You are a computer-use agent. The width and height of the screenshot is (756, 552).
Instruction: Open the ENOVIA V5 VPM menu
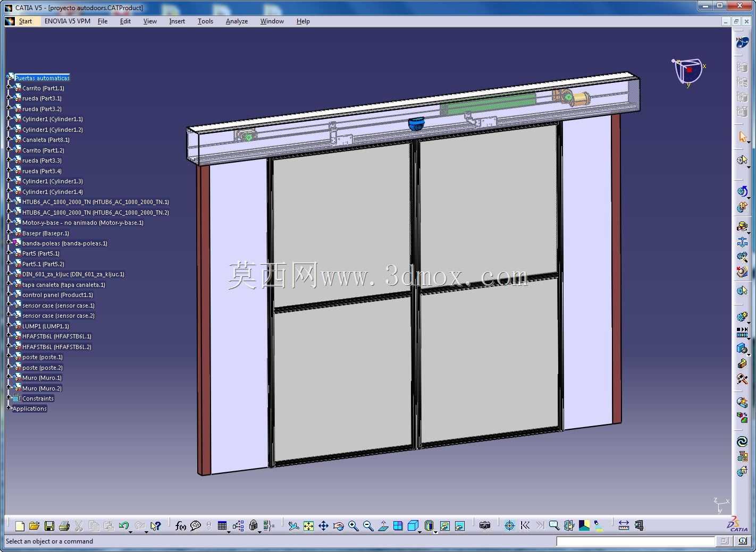pyautogui.click(x=68, y=21)
